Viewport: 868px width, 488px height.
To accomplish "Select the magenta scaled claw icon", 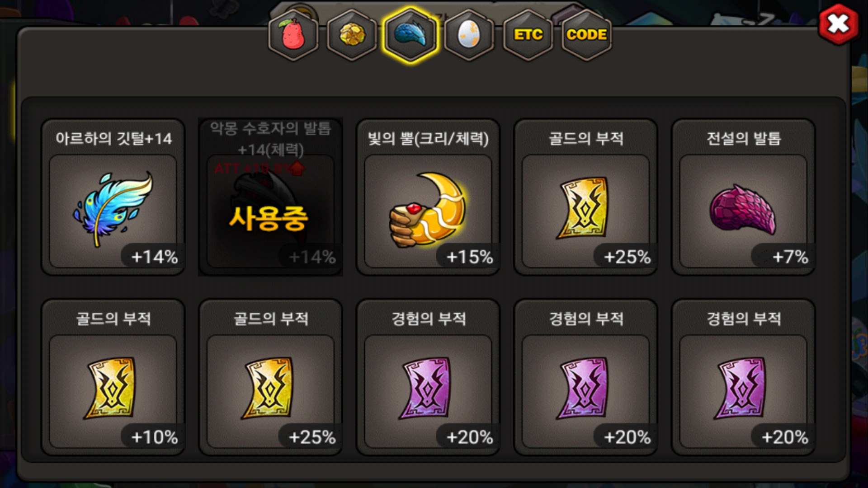I will (x=743, y=211).
